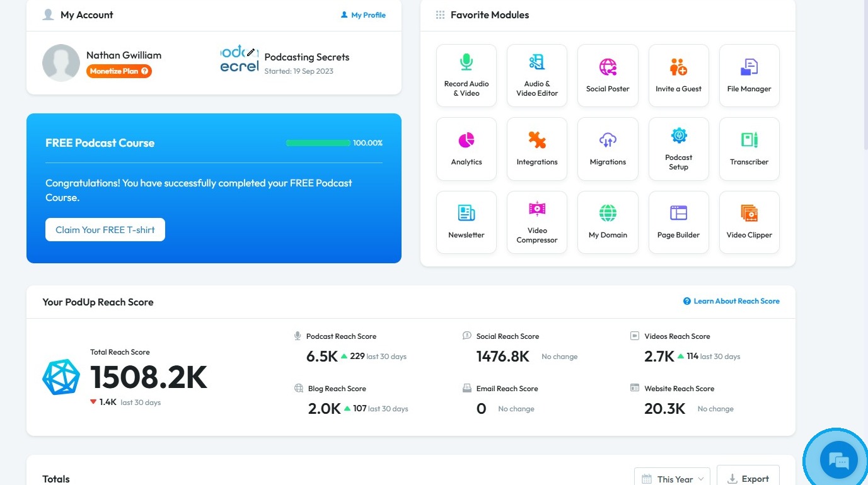
Task: Go to the My Domain module
Action: pos(608,222)
